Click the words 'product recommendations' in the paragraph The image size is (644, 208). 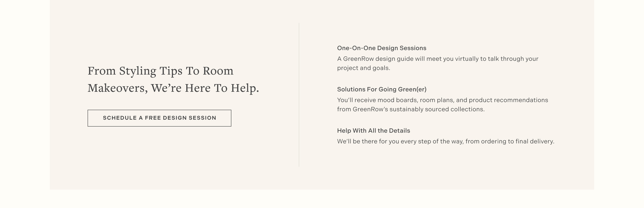508,100
